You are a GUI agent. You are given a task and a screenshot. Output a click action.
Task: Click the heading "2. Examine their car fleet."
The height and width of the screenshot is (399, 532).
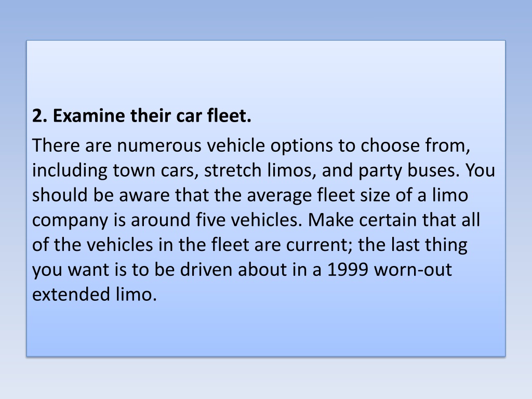coord(141,116)
